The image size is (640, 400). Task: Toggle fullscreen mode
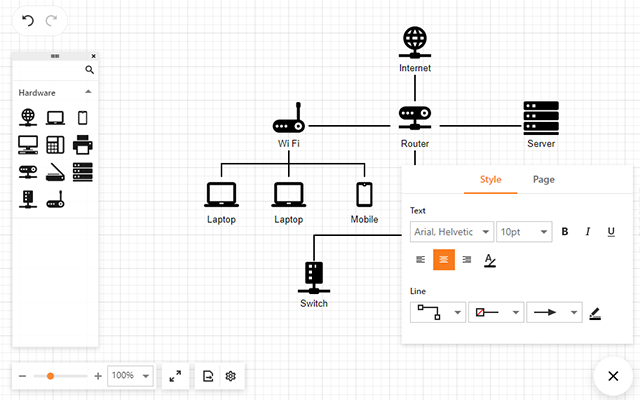click(x=175, y=376)
